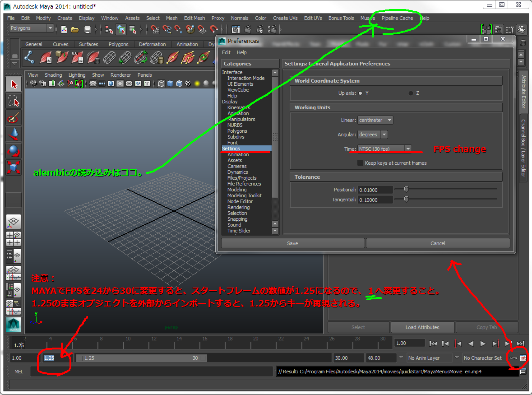Click the Select button in Attribute Editor
Viewport: 532px width, 395px height.
pos(358,327)
